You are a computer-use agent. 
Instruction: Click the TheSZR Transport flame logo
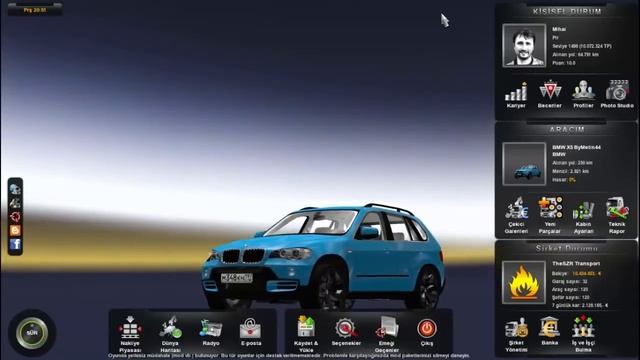(x=524, y=282)
